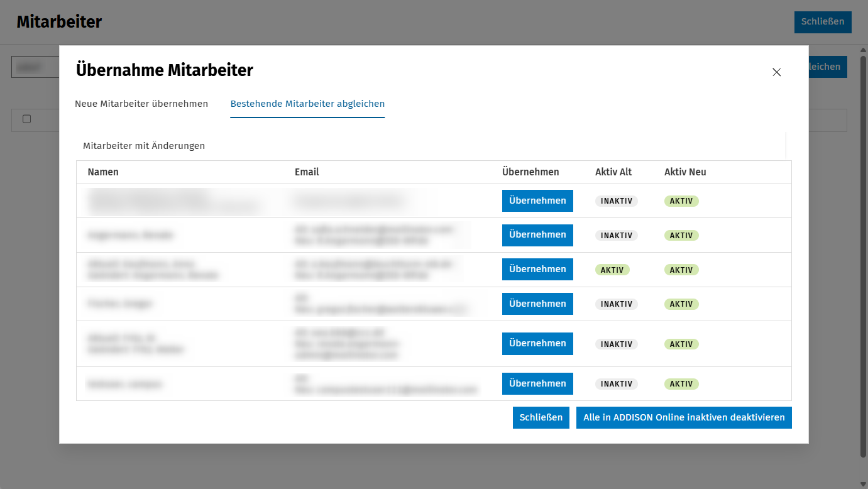Image resolution: width=868 pixels, height=489 pixels.
Task: Click Schließen button at dialog bottom
Action: [x=541, y=418]
